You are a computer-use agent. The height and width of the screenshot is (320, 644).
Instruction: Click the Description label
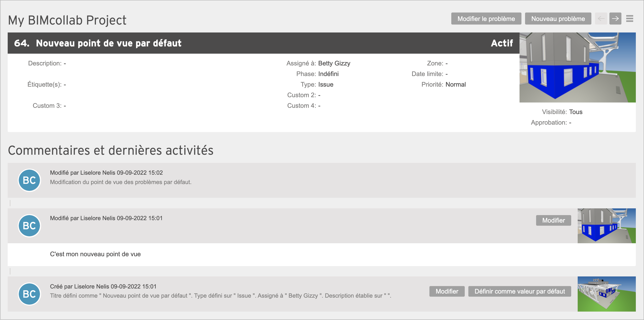point(45,63)
